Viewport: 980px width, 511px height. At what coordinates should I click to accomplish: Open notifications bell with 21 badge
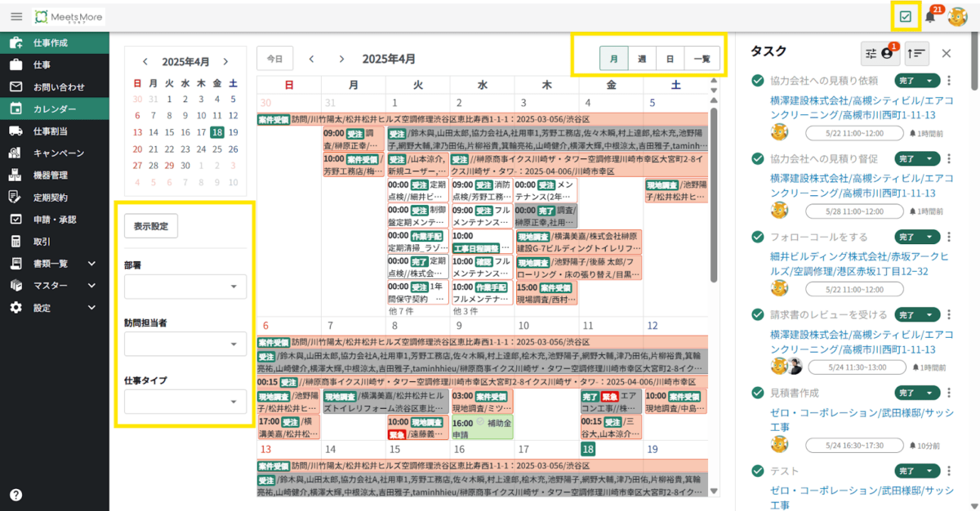(x=930, y=16)
